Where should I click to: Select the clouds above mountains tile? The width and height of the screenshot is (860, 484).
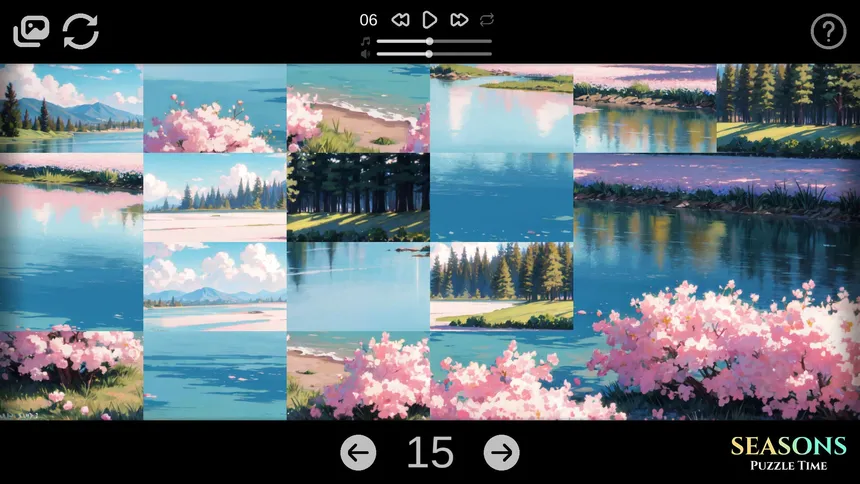click(215, 286)
